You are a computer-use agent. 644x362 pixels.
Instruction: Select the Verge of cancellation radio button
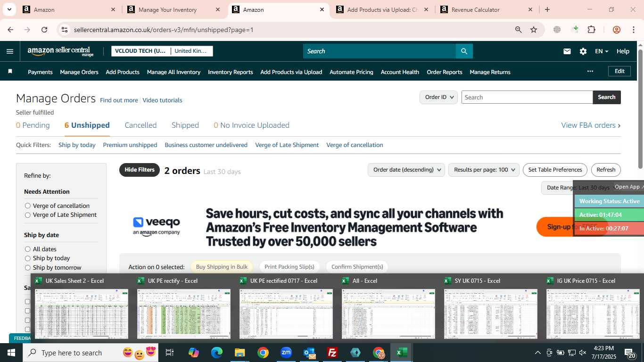point(28,206)
